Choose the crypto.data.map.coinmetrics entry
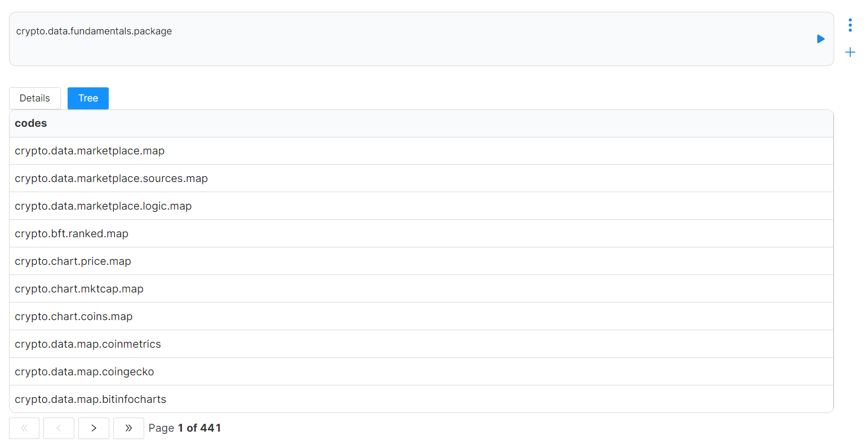 point(421,344)
